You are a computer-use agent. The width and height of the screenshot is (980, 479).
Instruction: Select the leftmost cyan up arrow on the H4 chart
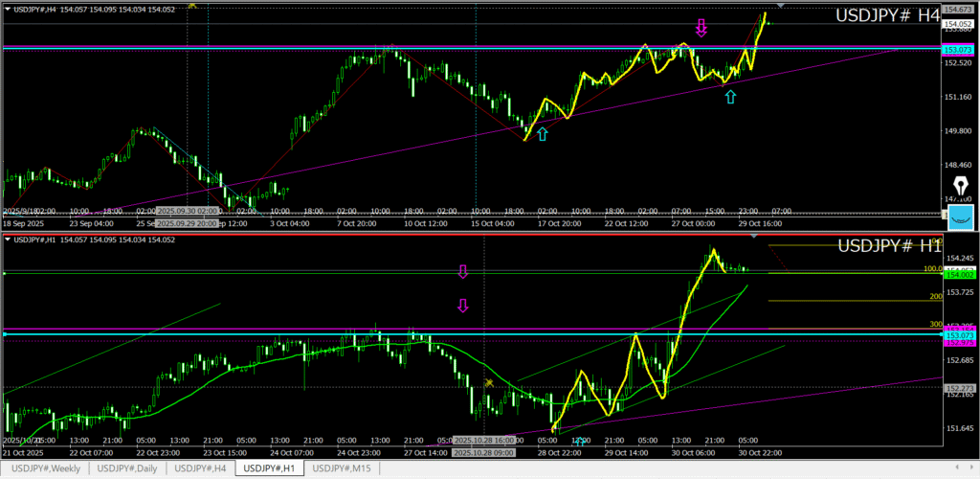543,134
